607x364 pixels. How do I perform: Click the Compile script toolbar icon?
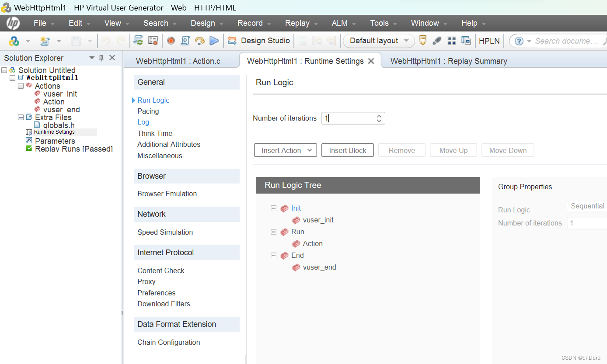(185, 41)
